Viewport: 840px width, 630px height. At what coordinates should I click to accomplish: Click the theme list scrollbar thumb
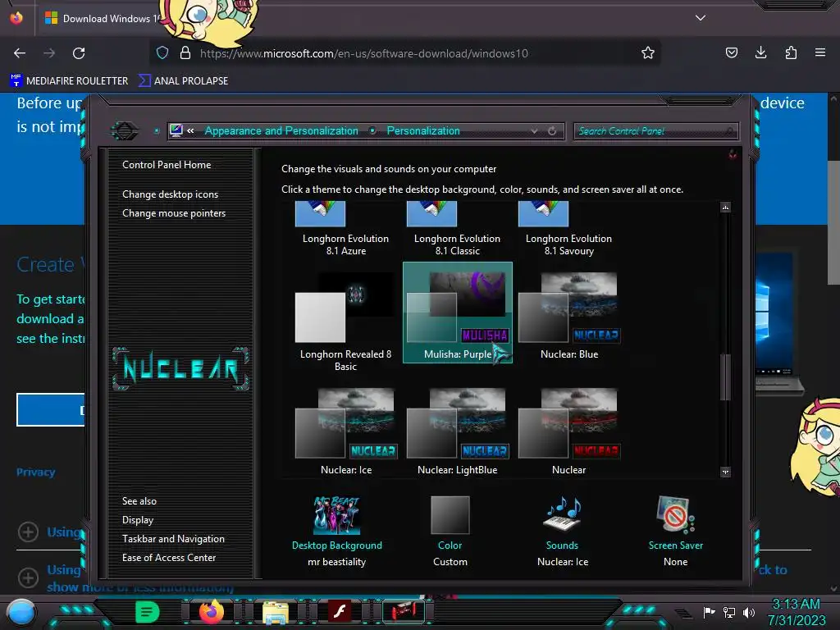pos(725,377)
